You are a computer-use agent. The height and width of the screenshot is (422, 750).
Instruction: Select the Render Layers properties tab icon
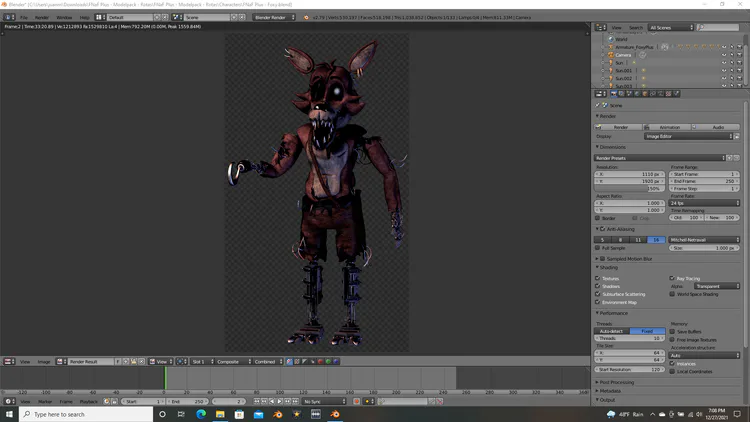click(621, 94)
